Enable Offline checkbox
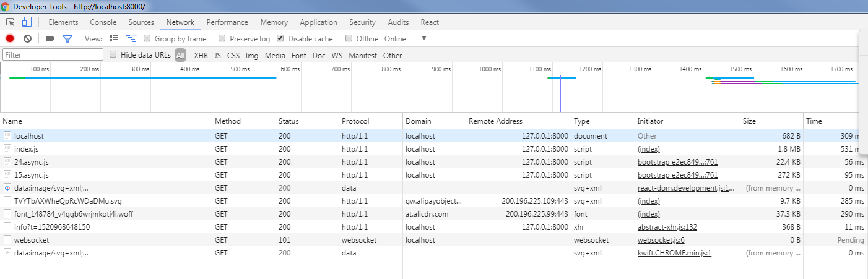 point(349,38)
